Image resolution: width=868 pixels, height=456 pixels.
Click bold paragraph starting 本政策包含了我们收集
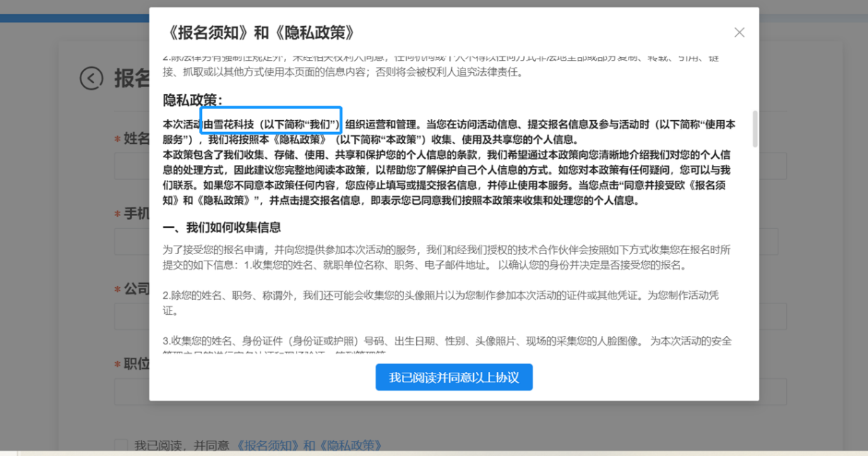(x=446, y=177)
